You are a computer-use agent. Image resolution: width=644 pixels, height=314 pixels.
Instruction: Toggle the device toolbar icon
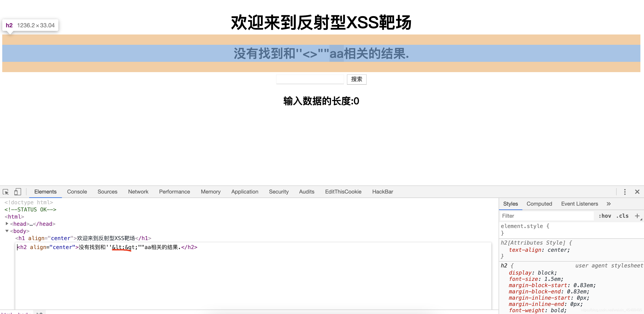(18, 191)
